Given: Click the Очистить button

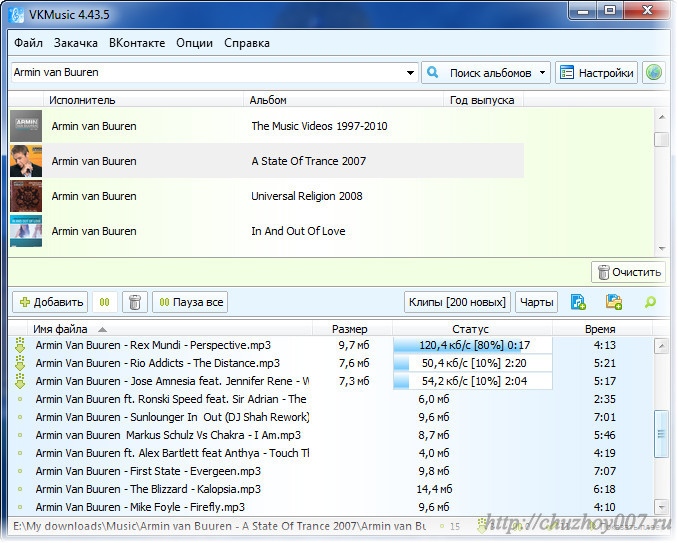Looking at the screenshot, I should point(628,272).
